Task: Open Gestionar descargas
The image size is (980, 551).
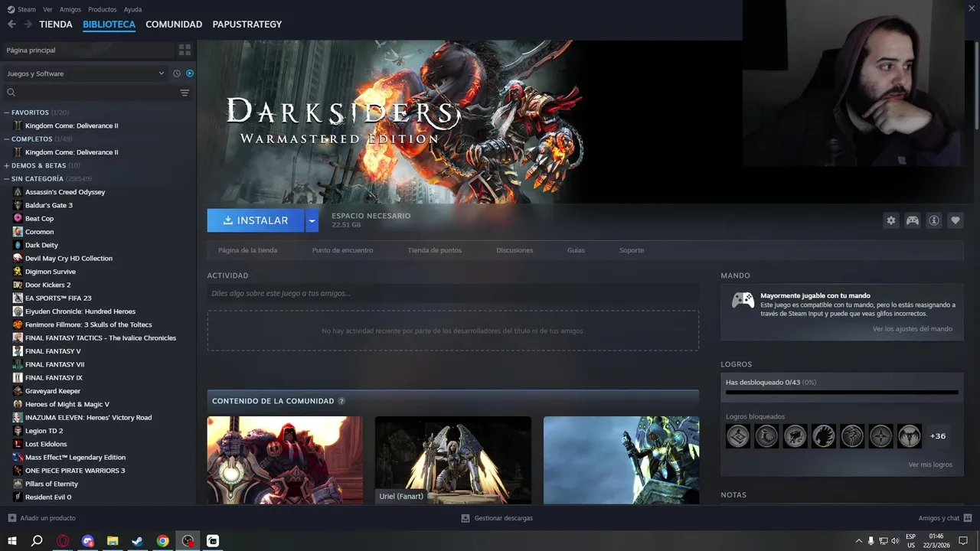Action: (x=497, y=518)
